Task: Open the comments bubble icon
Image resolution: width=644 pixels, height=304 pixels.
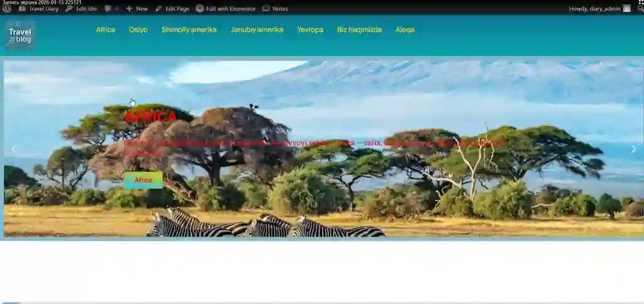Action: [x=111, y=9]
